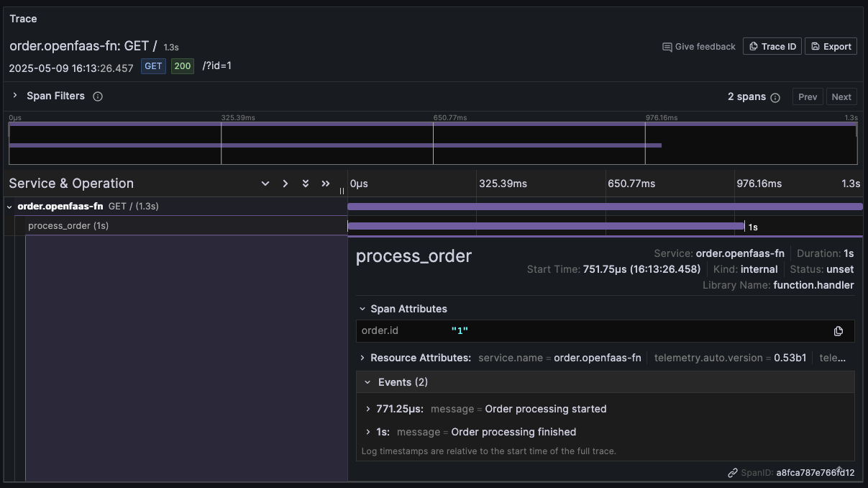Click the process_order span bar in timeline
The height and width of the screenshot is (488, 868).
point(546,226)
